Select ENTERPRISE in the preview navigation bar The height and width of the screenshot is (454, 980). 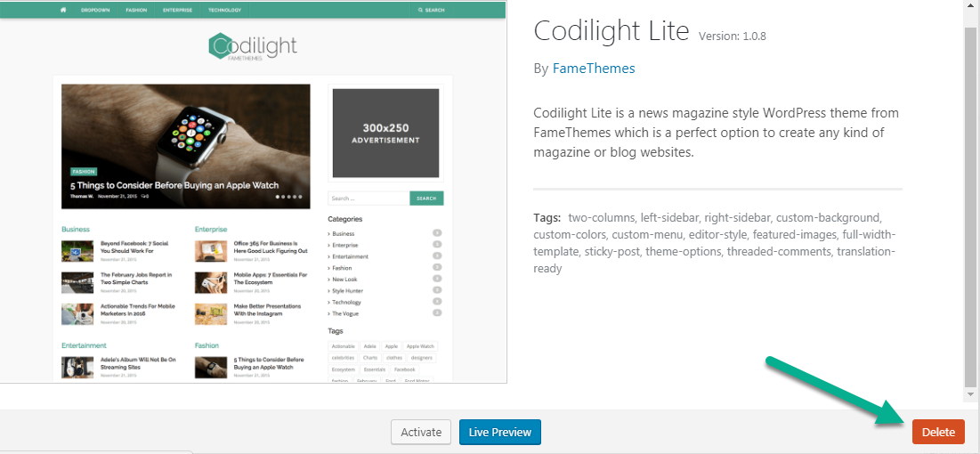178,10
